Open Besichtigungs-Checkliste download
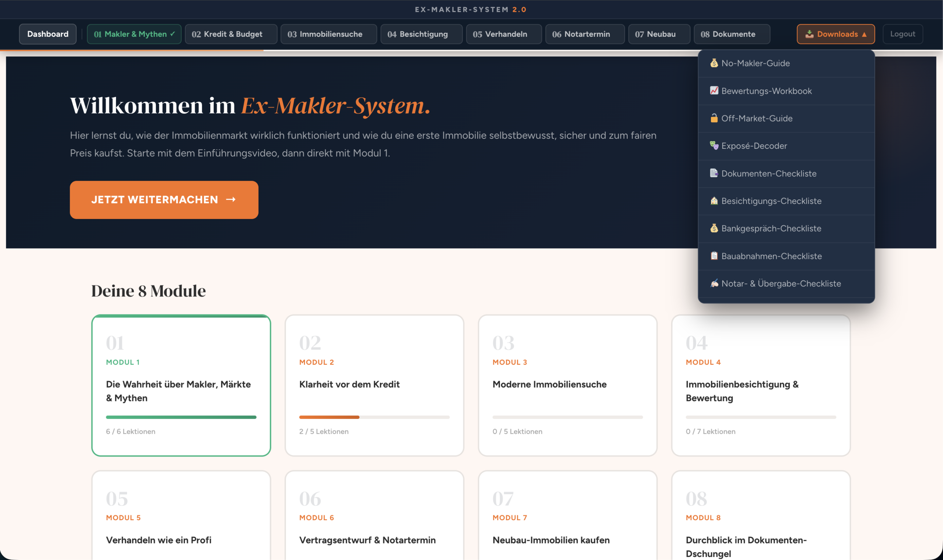943x560 pixels. [x=786, y=201]
